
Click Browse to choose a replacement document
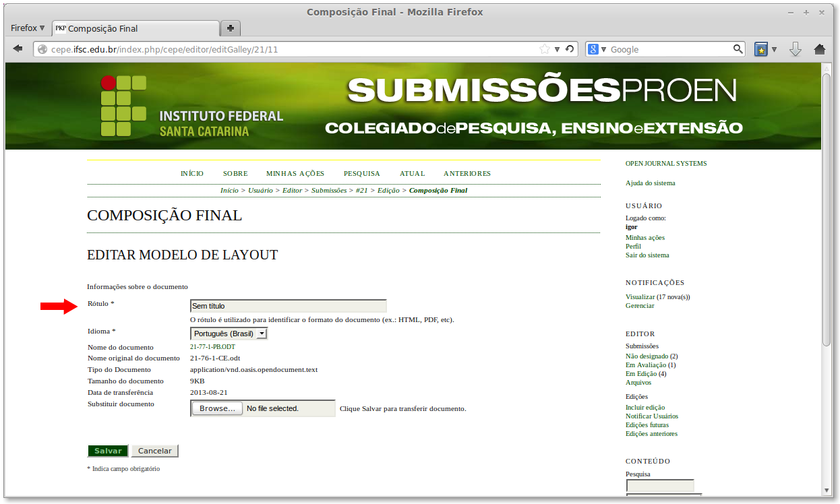point(216,408)
